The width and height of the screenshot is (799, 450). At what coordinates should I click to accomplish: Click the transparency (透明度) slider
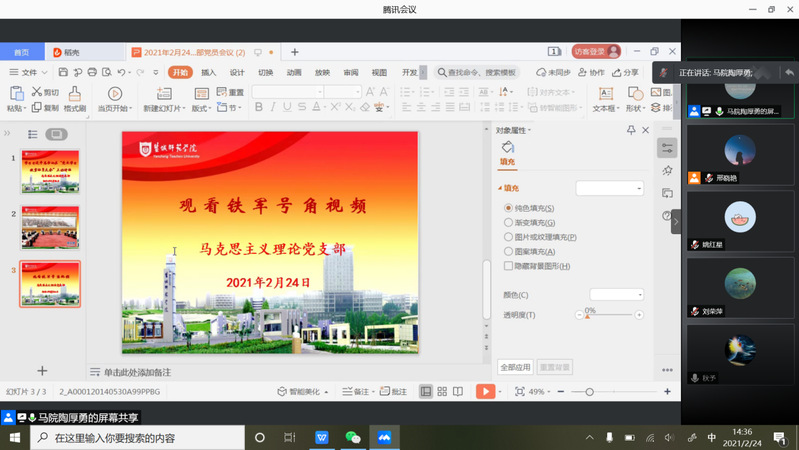[610, 315]
